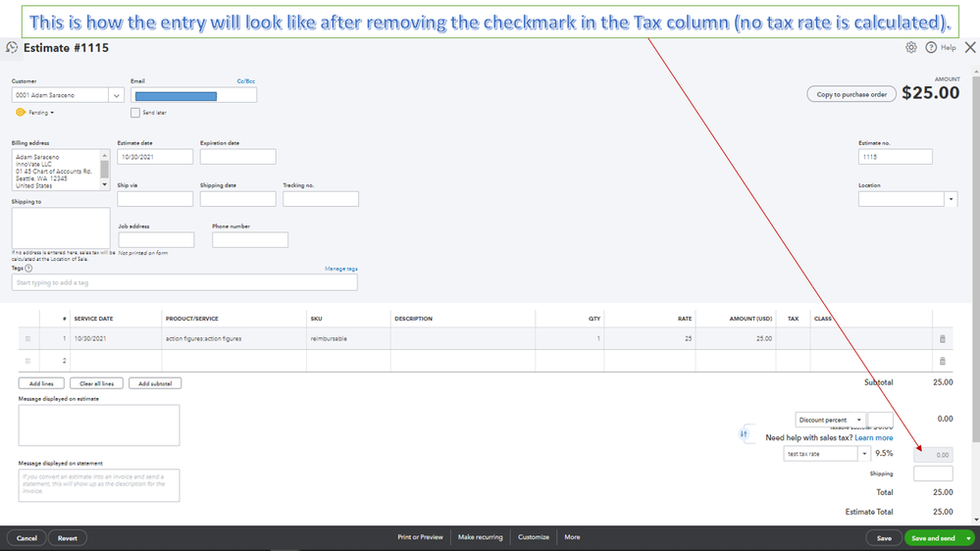Click the Revert button
Image resolution: width=980 pixels, height=551 pixels.
(68, 538)
